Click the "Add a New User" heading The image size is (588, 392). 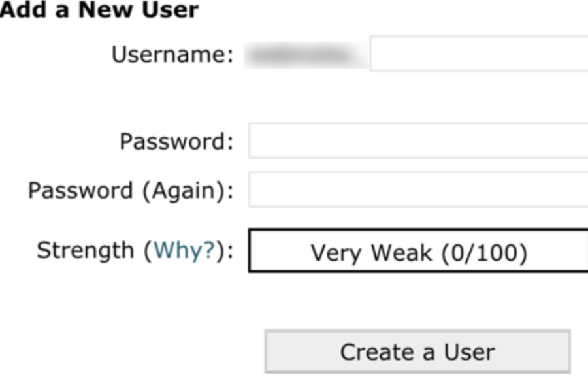(x=98, y=10)
